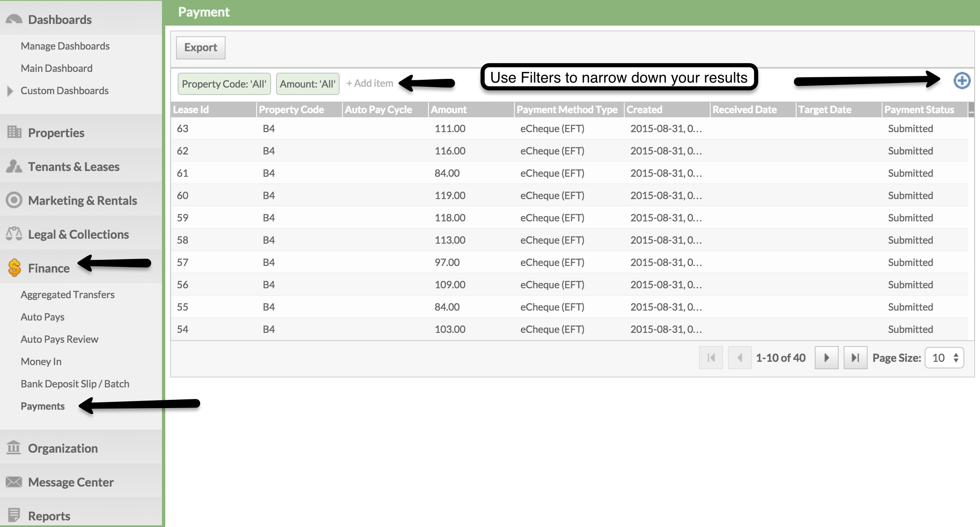Expand Custom Dashboards tree arrow

10,90
